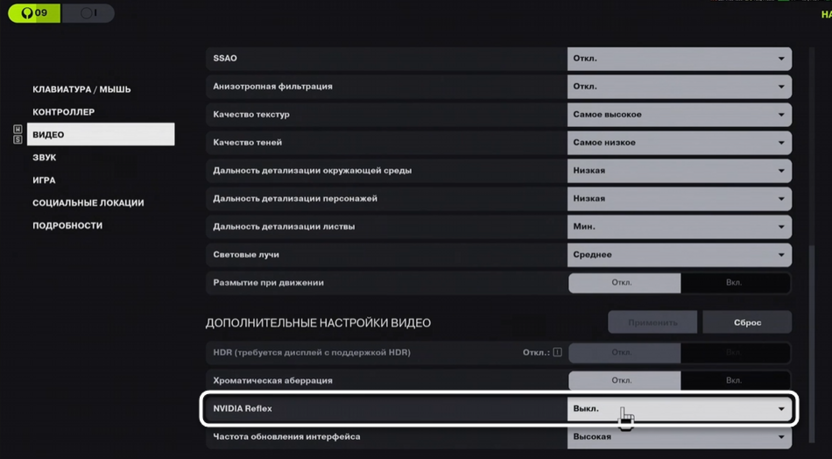The height and width of the screenshot is (459, 832).
Task: Click the Хроматическая аберрация label
Action: (x=273, y=380)
